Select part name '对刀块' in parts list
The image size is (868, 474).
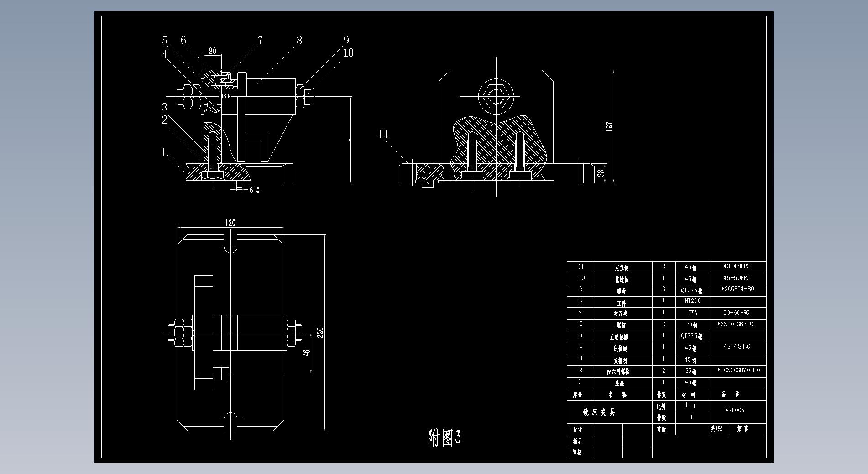[620, 313]
